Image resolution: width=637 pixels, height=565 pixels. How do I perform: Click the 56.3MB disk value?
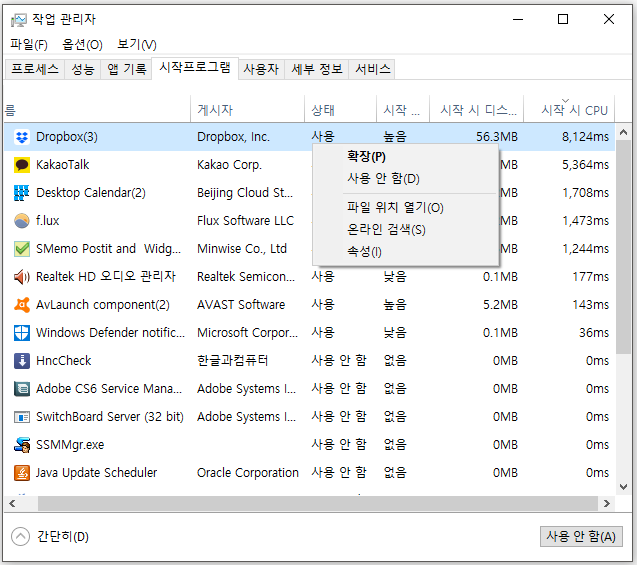[496, 137]
